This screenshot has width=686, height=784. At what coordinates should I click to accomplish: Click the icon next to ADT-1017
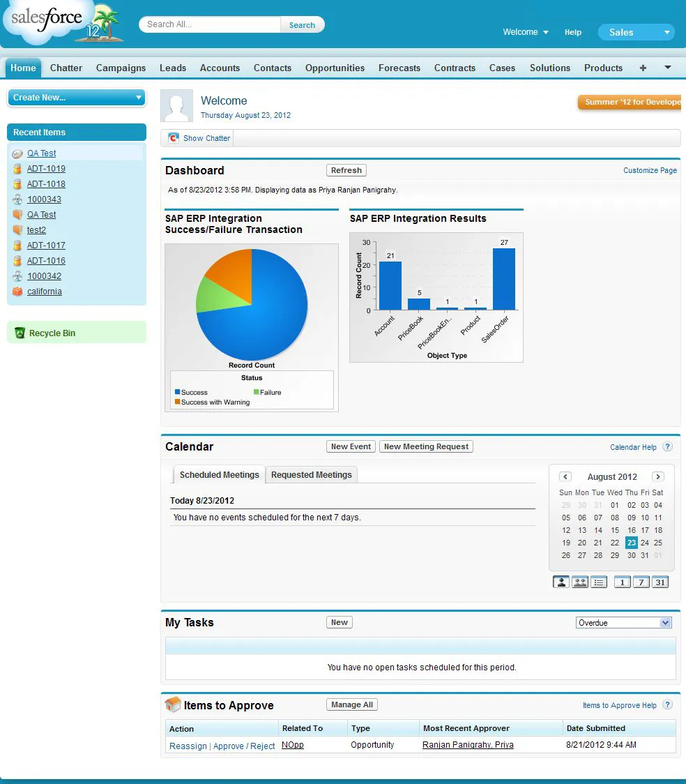[x=17, y=246]
